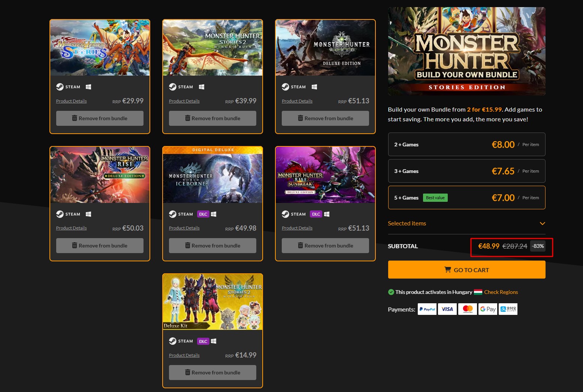Remove Iceborne from bundle

[x=212, y=246]
